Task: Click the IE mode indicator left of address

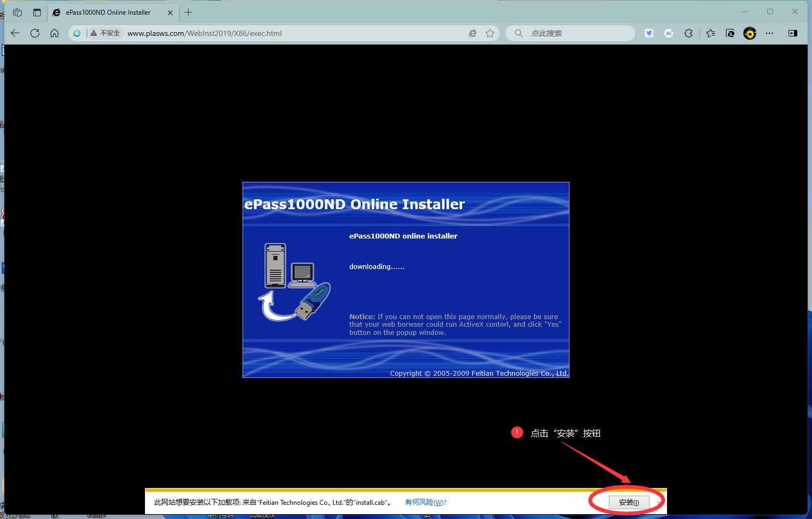Action: pyautogui.click(x=77, y=33)
